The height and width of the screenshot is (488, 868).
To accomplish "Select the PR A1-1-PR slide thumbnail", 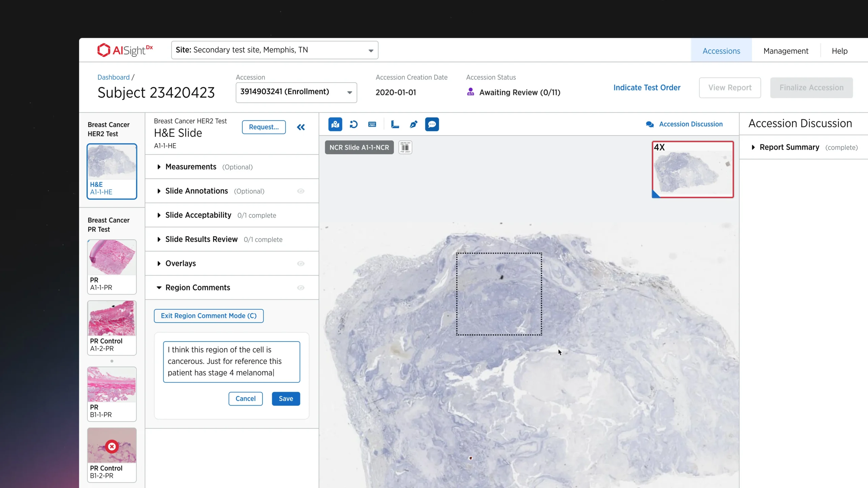I will [x=112, y=267].
